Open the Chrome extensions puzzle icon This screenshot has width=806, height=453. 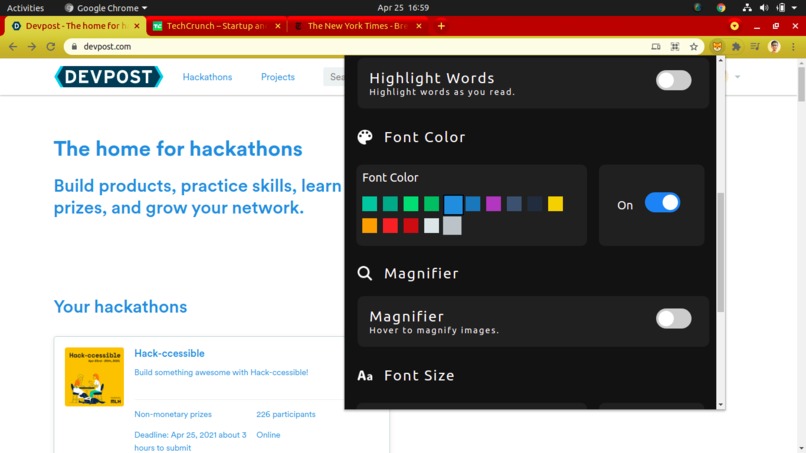click(736, 46)
